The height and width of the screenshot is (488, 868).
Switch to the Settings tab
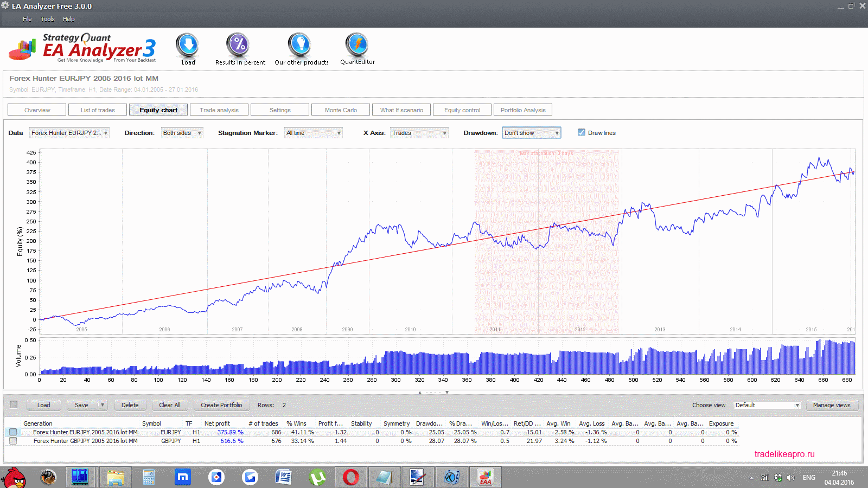(280, 110)
